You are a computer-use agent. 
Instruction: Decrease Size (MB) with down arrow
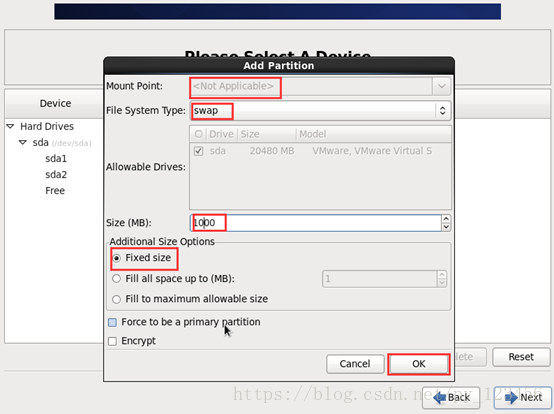446,227
